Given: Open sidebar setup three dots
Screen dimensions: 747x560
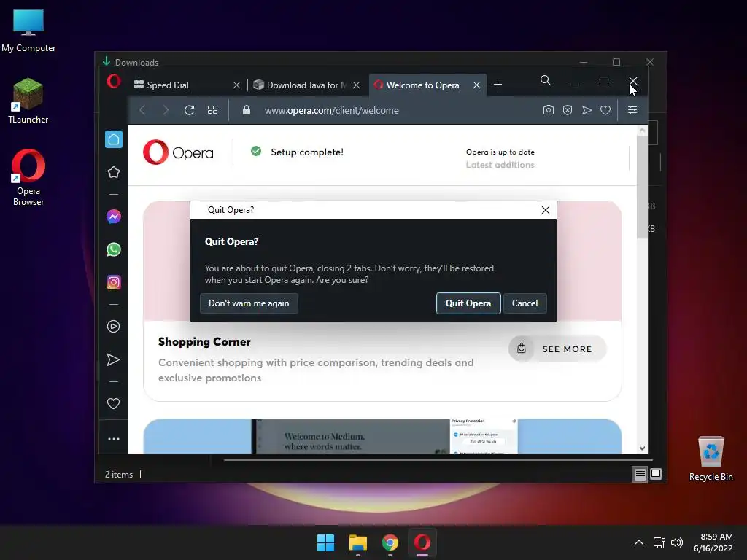Looking at the screenshot, I should 113,438.
